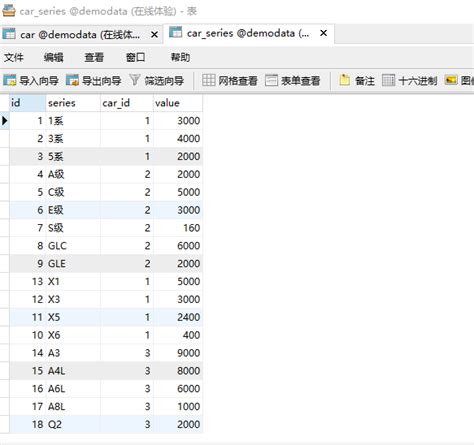Click the Image icon at toolbar end

[x=451, y=80]
